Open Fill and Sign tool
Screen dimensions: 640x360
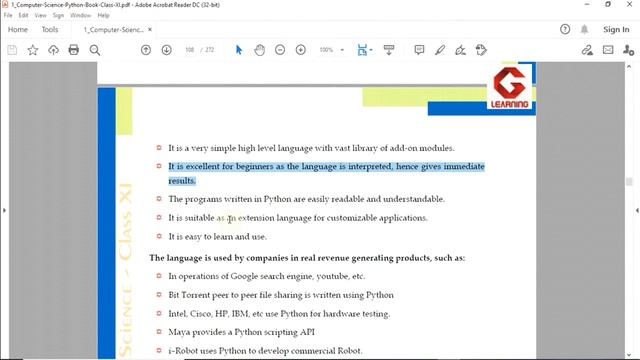pos(460,50)
